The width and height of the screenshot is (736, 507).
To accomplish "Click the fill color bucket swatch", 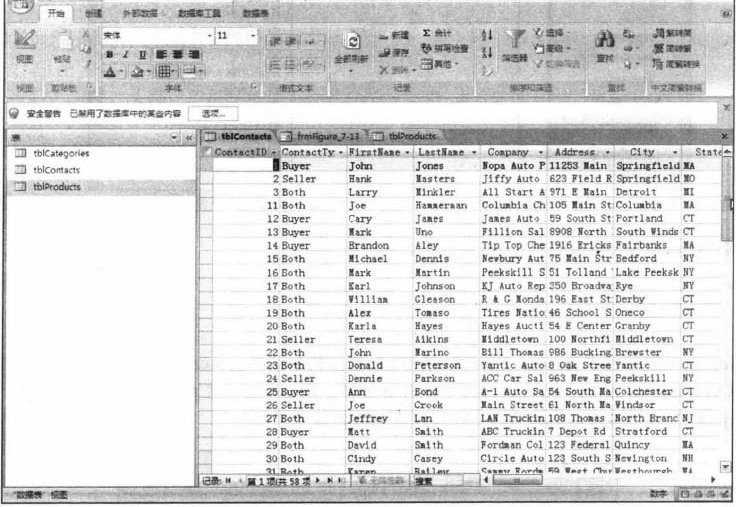I will click(x=137, y=72).
